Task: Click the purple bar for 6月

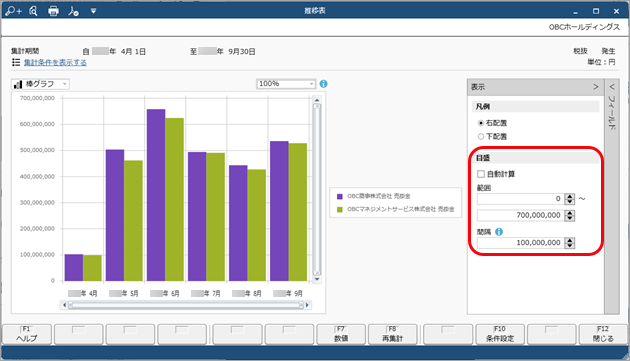Action: tap(156, 195)
